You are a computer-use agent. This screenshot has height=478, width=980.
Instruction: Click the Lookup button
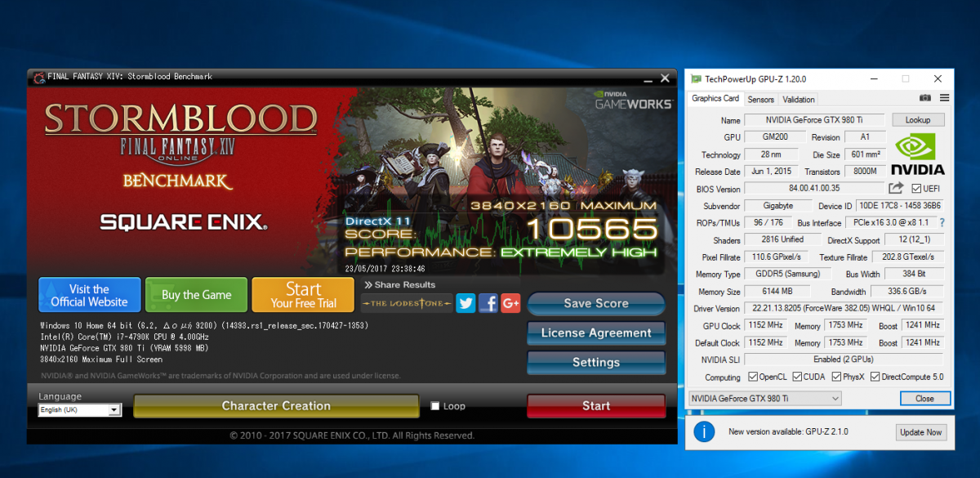tap(917, 119)
